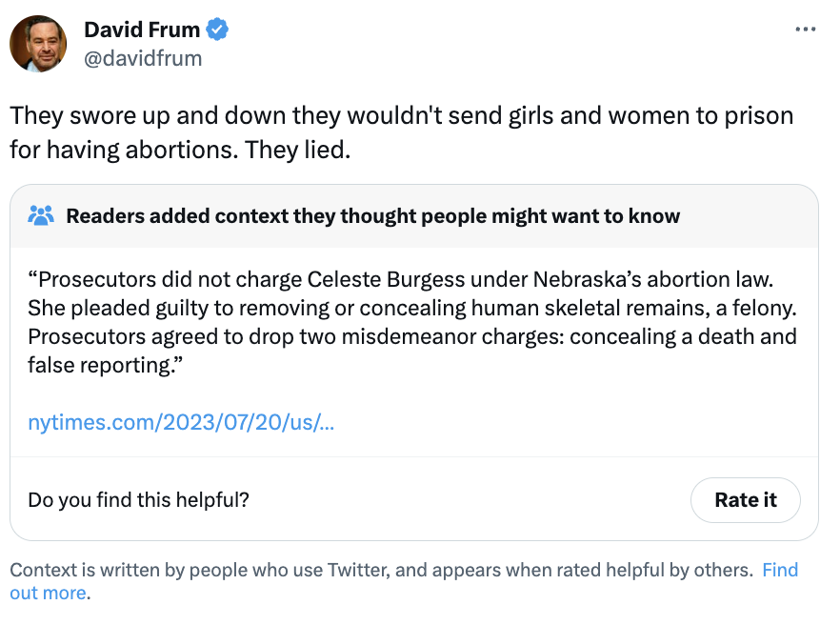Open the @davidfrum handle link
840x625 pixels.
(x=143, y=59)
